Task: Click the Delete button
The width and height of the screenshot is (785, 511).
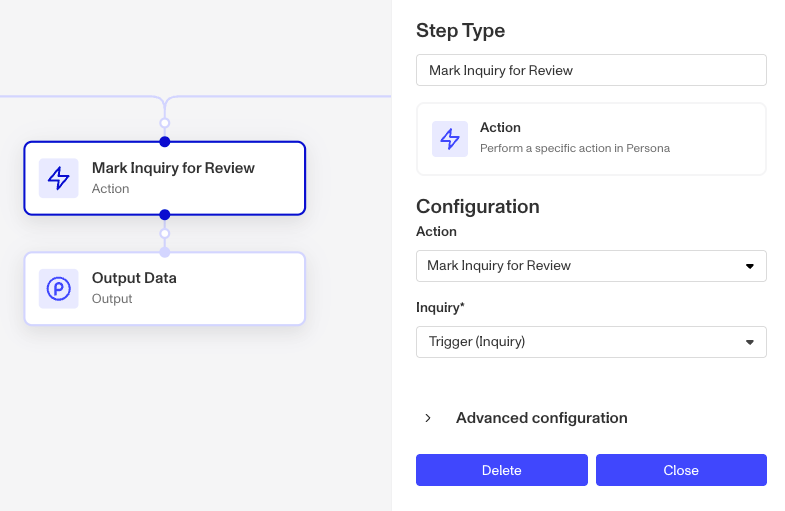Action: click(x=502, y=470)
